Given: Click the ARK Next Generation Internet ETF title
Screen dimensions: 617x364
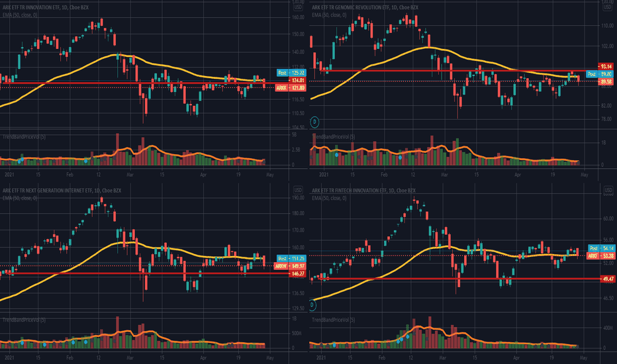Looking at the screenshot, I should click(62, 191).
